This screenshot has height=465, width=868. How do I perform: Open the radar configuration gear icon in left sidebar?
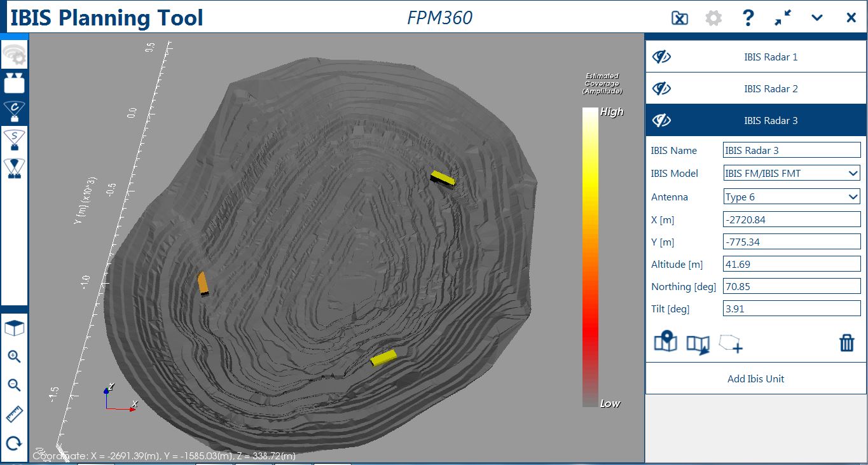pyautogui.click(x=14, y=55)
